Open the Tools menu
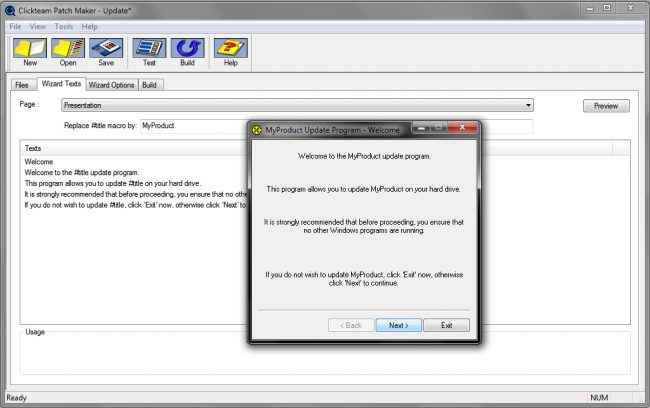 [x=64, y=26]
